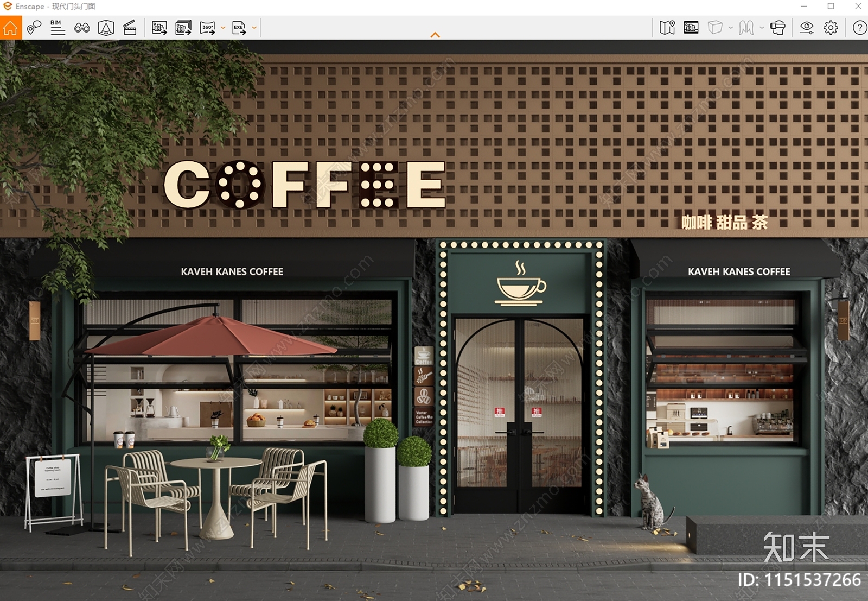The height and width of the screenshot is (601, 868).
Task: Open Site Context tree-in-hexagon tool
Action: tap(106, 28)
